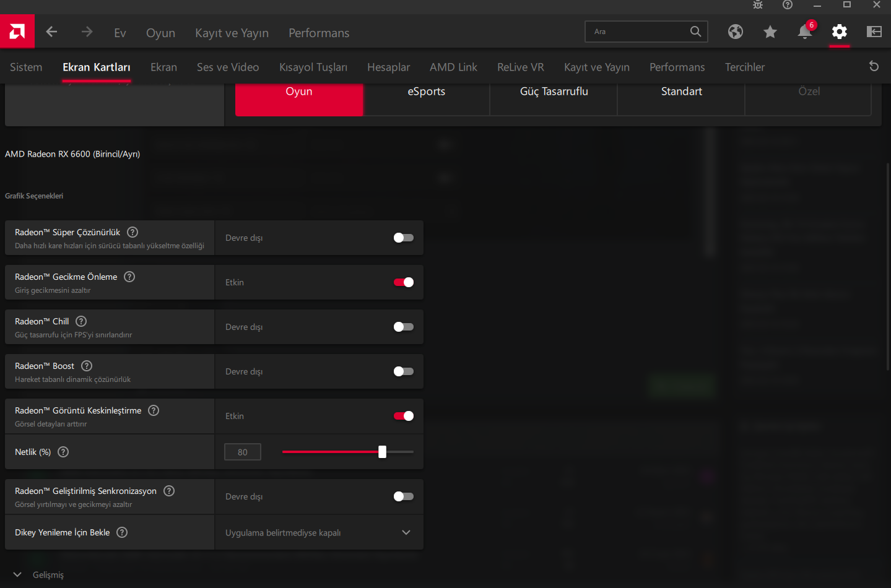Select the Standart graphics profile

click(682, 99)
